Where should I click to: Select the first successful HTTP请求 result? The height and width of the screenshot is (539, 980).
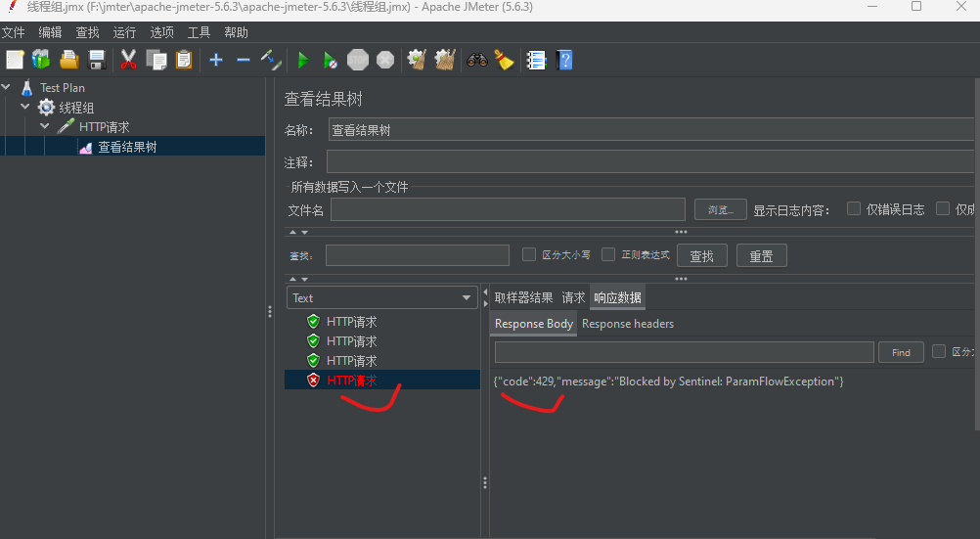pyautogui.click(x=351, y=322)
